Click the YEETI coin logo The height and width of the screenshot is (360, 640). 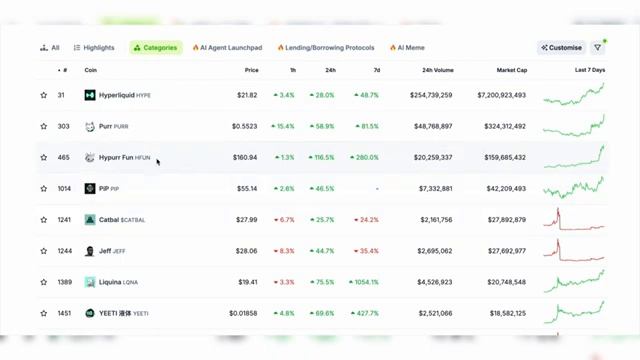point(90,313)
